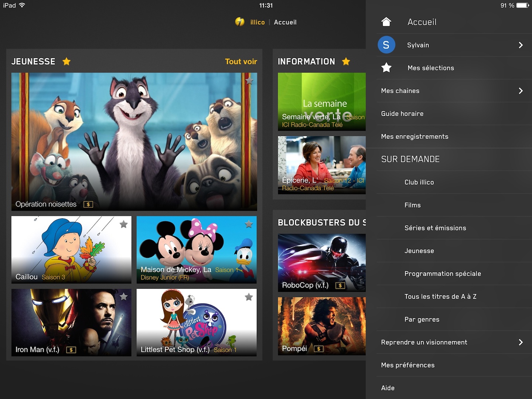Open Mes préférences
This screenshot has width=532, height=399.
point(408,365)
